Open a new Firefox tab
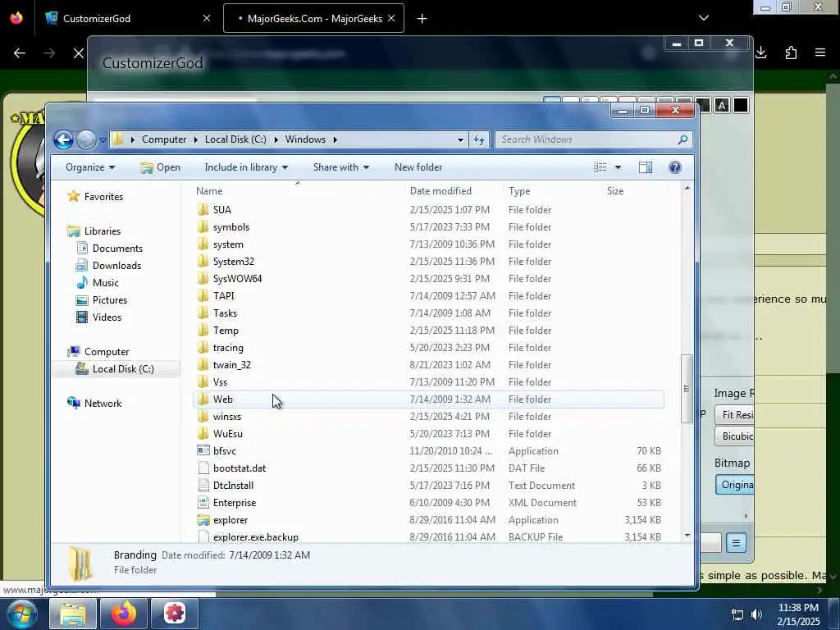This screenshot has height=630, width=840. tap(422, 19)
